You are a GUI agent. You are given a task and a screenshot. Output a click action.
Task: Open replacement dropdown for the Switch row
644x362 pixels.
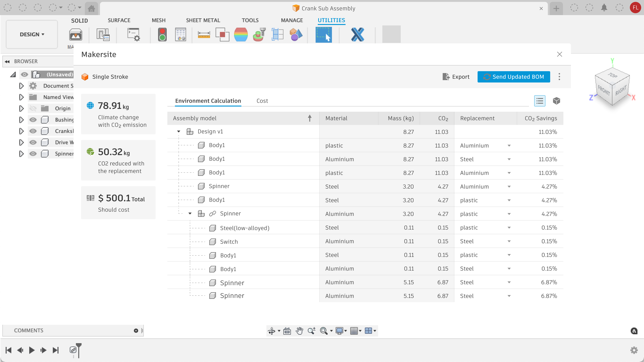(509, 241)
